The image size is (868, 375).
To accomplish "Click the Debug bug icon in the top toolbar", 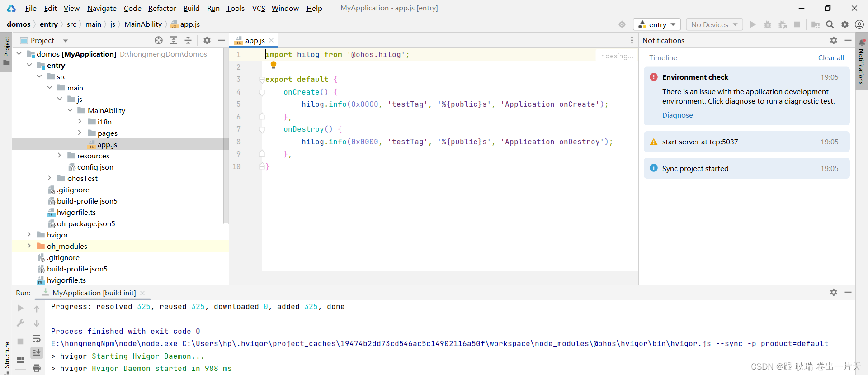I will click(x=768, y=24).
